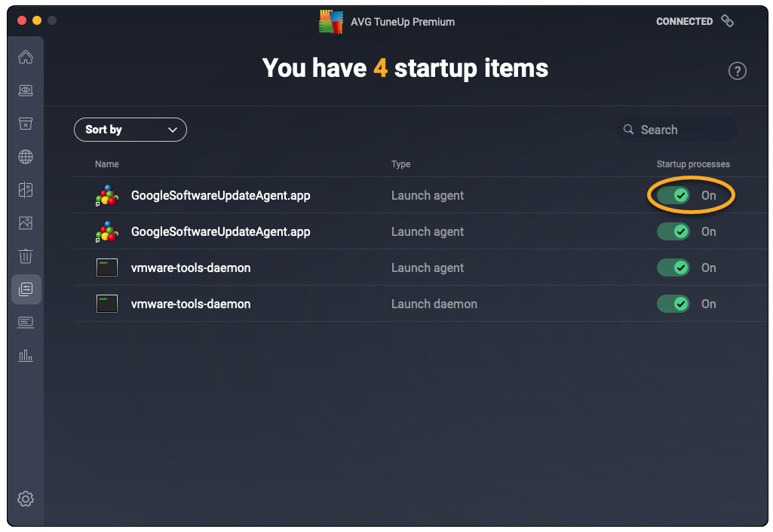Switch off vmware-tools-daemon Launch agent toggle
This screenshot has height=532, width=773.
click(673, 268)
